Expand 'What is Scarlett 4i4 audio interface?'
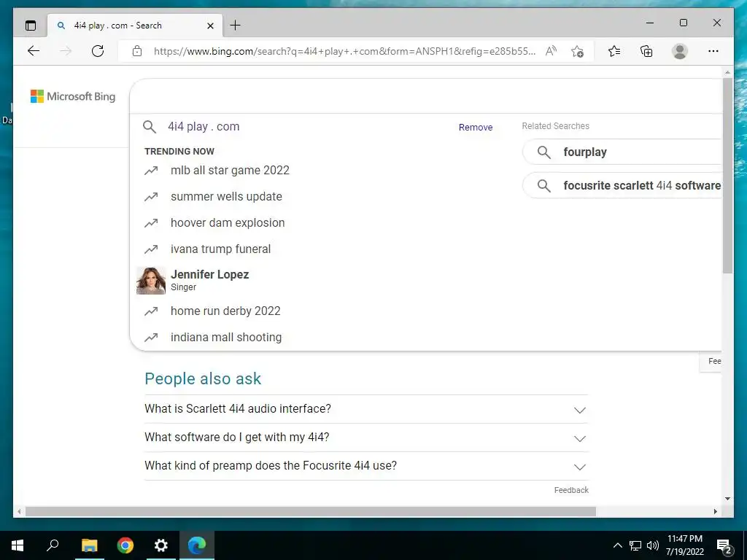747x560 pixels. tap(366, 409)
